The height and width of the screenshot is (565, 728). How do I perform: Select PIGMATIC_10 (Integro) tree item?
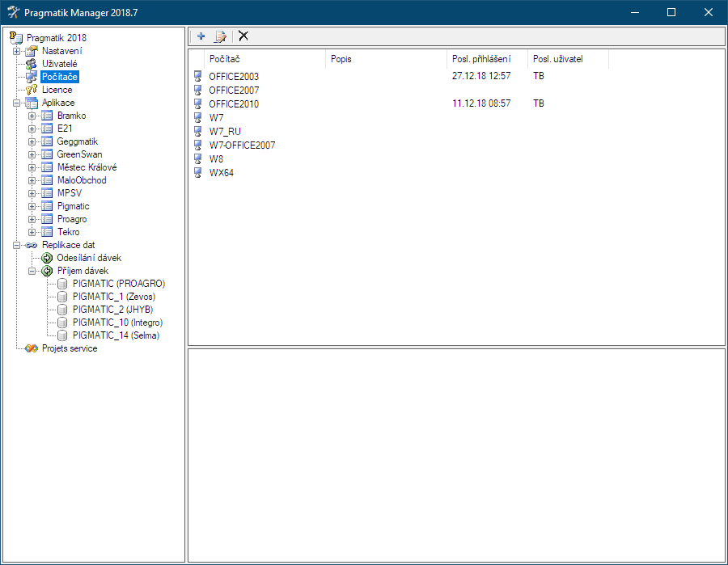pos(117,323)
